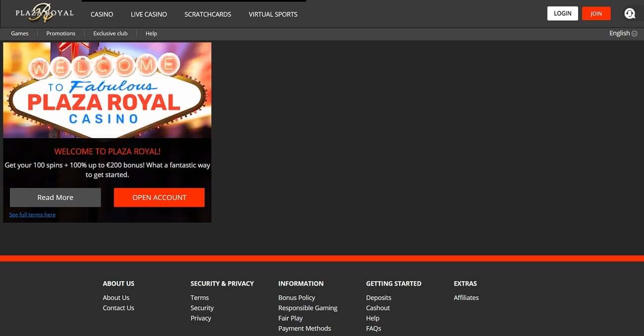Click the LOGIN button
The width and height of the screenshot is (644, 336).
[x=563, y=13]
